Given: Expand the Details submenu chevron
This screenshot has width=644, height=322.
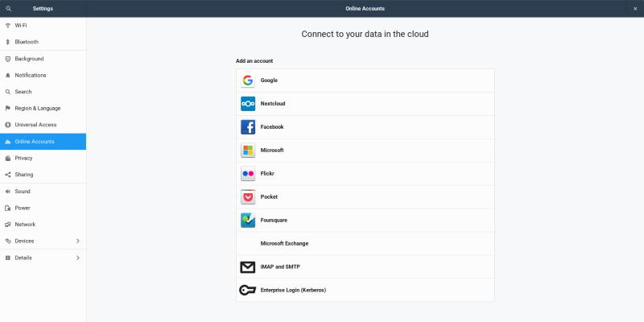Looking at the screenshot, I should click(77, 258).
